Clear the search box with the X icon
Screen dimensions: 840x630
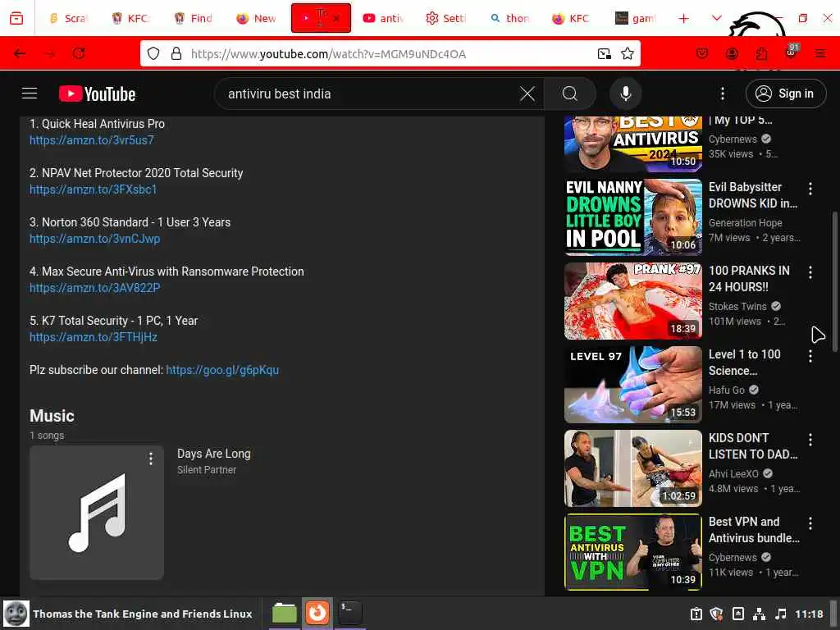(x=527, y=94)
